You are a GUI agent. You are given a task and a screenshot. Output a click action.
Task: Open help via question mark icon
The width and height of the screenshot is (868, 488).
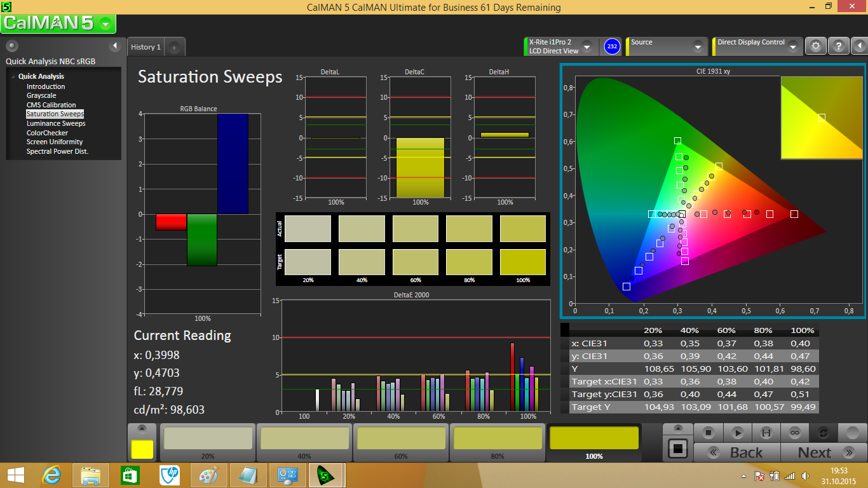839,46
